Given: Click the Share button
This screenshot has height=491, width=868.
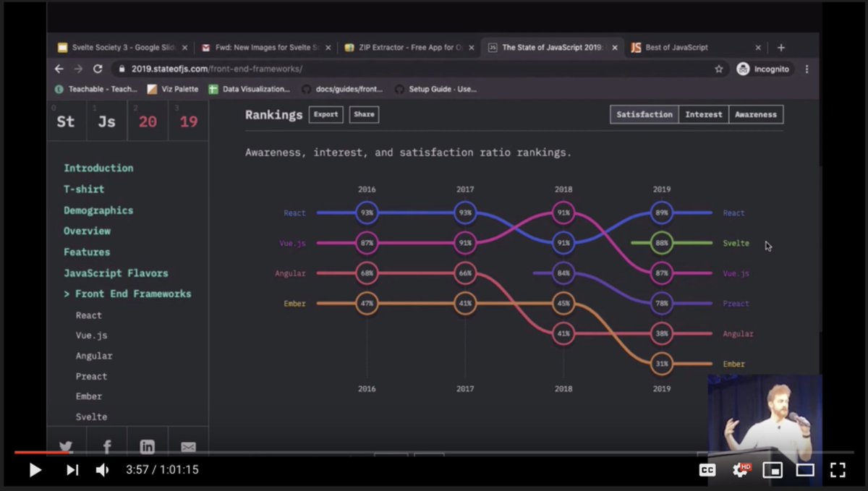Looking at the screenshot, I should pyautogui.click(x=364, y=114).
